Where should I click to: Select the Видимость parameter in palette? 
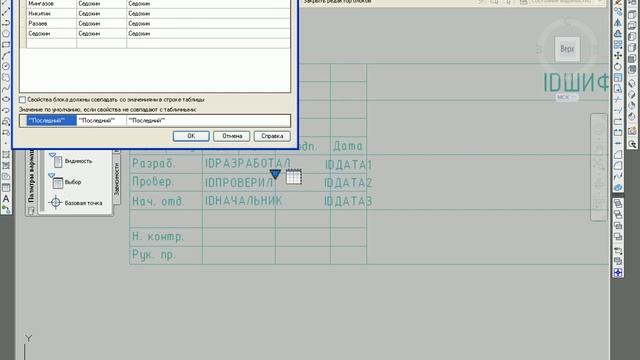(71, 161)
